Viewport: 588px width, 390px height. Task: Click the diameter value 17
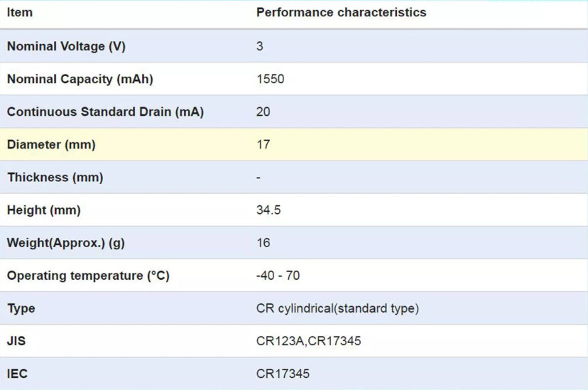click(x=263, y=144)
